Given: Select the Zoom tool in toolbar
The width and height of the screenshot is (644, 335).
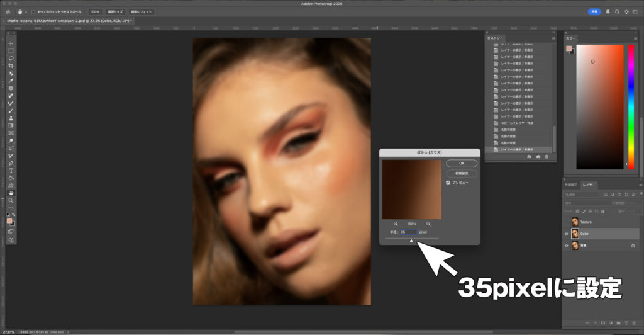Looking at the screenshot, I should (11, 201).
